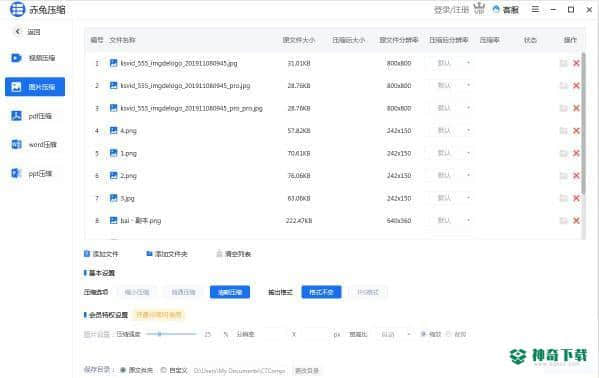This screenshot has height=378, width=599.
Task: Expand compressed-resolution dropdown for row 2
Action: tap(449, 86)
